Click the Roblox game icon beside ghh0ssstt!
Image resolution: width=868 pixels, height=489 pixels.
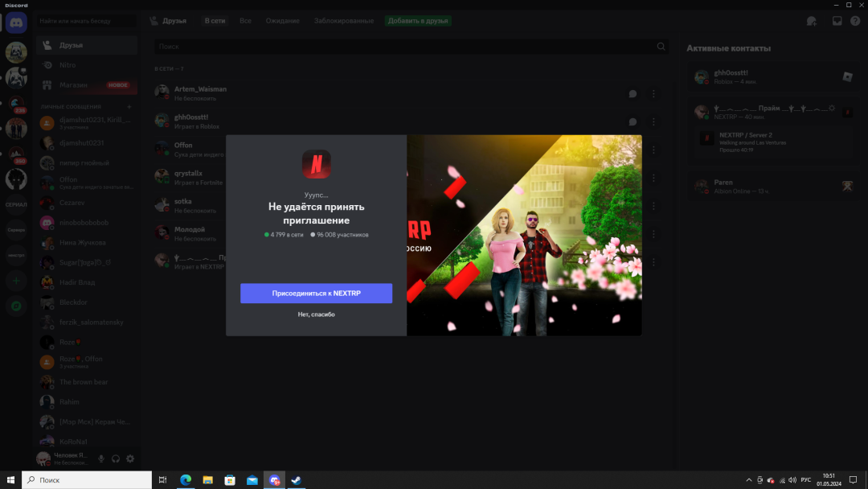848,76
